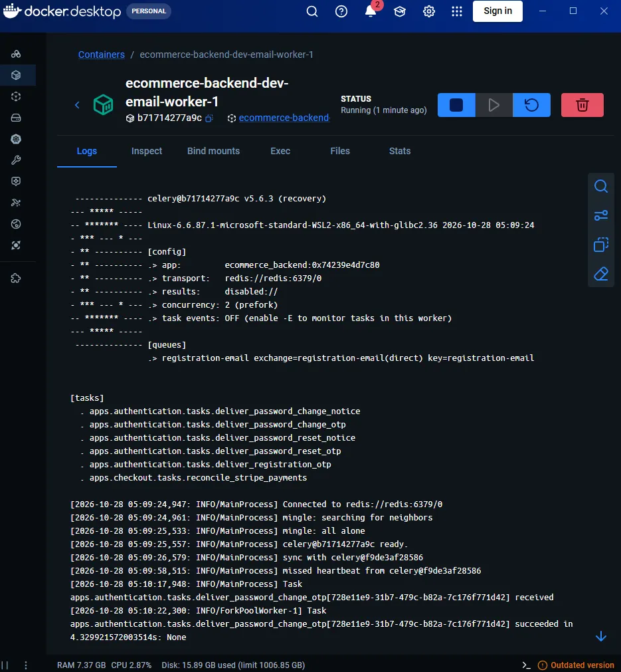This screenshot has width=621, height=672.
Task: Switch to the Stats tab
Action: point(400,151)
